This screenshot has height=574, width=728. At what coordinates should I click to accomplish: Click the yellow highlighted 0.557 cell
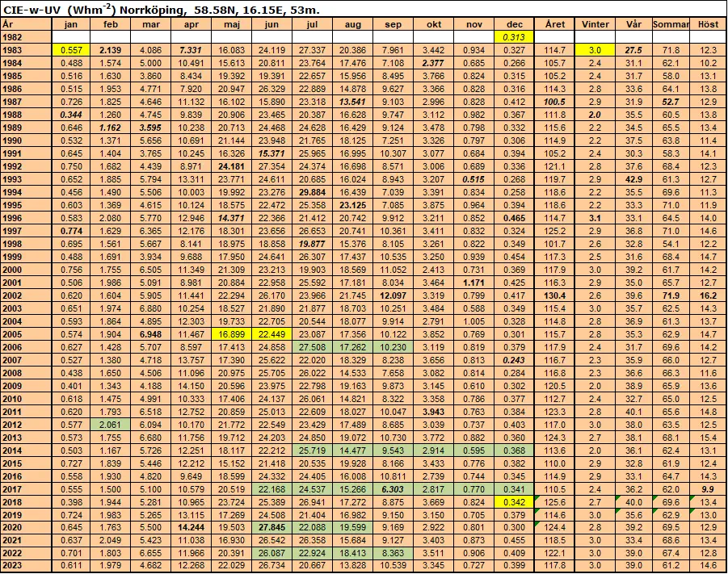[70, 50]
